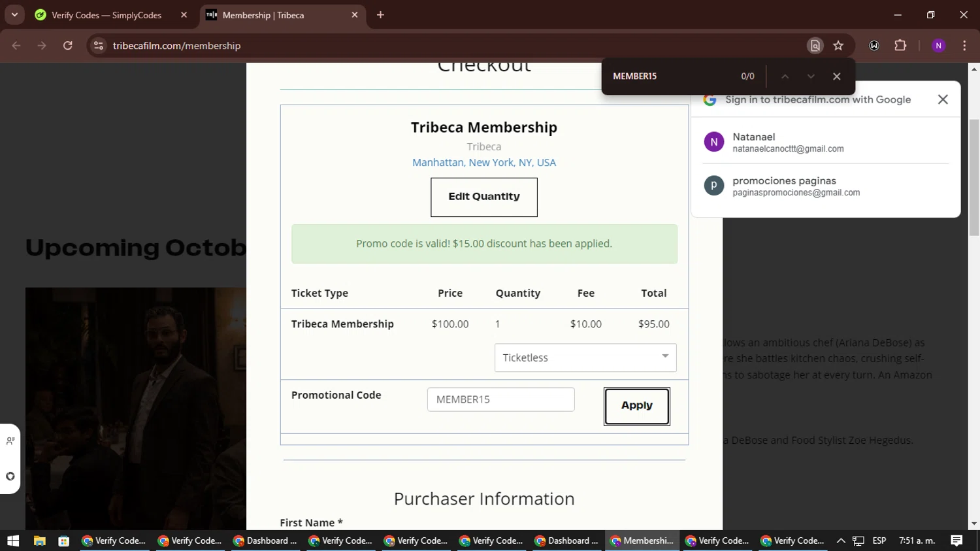This screenshot has height=551, width=980.
Task: Click the scrollbar down arrow
Action: 974,524
